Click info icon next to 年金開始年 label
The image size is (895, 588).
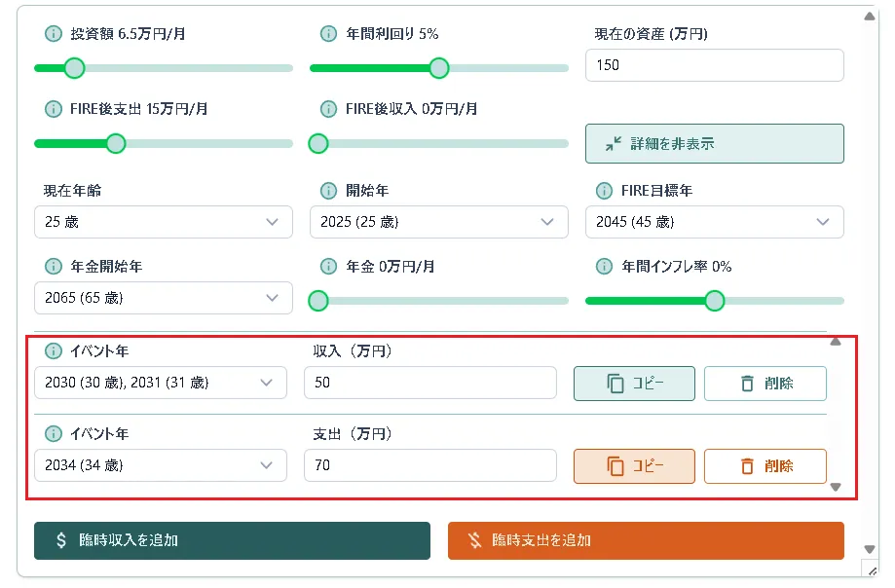(x=54, y=267)
